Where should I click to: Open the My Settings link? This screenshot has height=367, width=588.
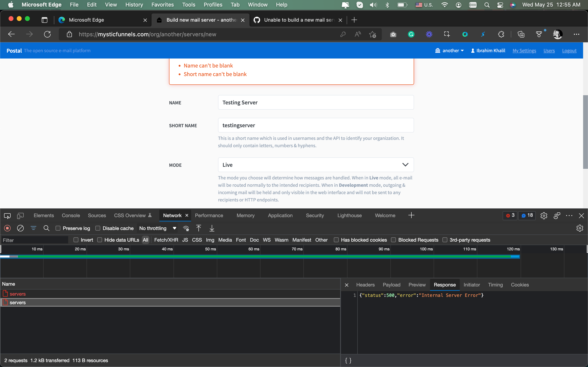(524, 51)
